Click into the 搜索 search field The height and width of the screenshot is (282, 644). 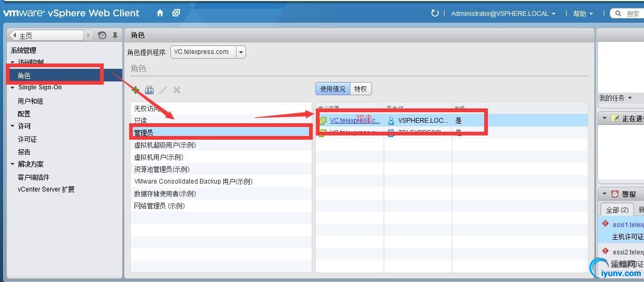(633, 14)
